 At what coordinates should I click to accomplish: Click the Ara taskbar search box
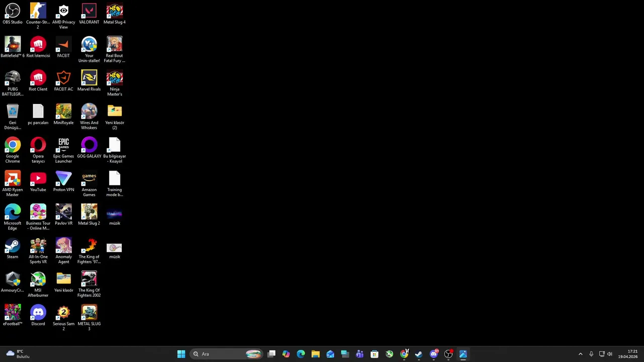coord(226,354)
